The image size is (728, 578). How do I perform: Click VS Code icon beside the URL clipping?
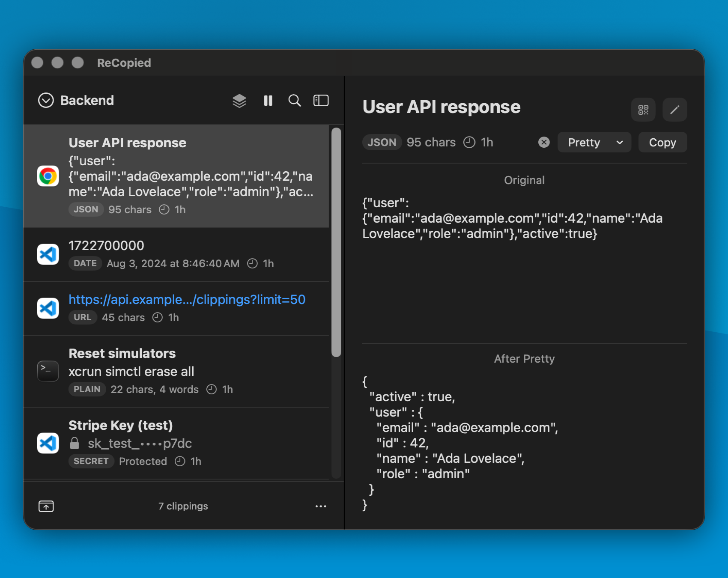[x=48, y=308]
